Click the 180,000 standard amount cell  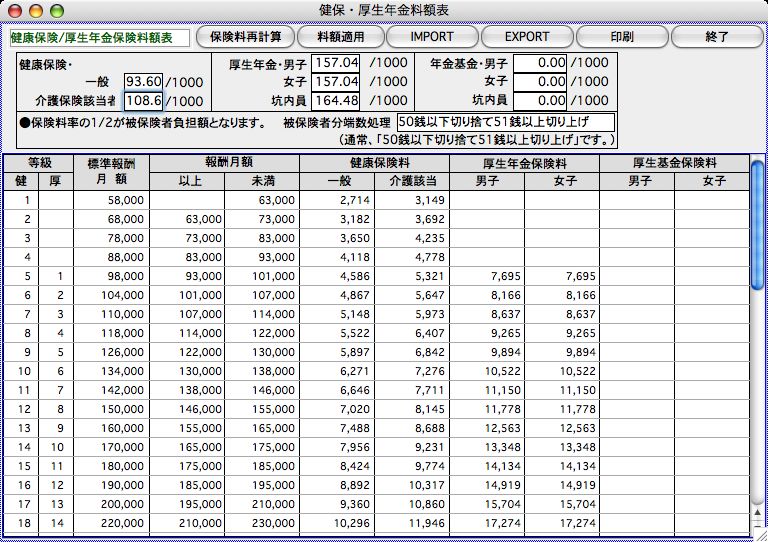click(111, 466)
